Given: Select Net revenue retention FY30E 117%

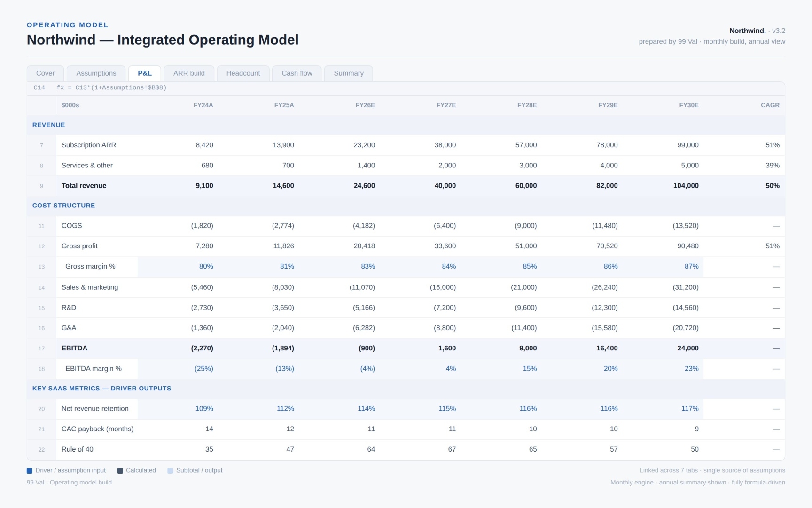Looking at the screenshot, I should coord(690,408).
